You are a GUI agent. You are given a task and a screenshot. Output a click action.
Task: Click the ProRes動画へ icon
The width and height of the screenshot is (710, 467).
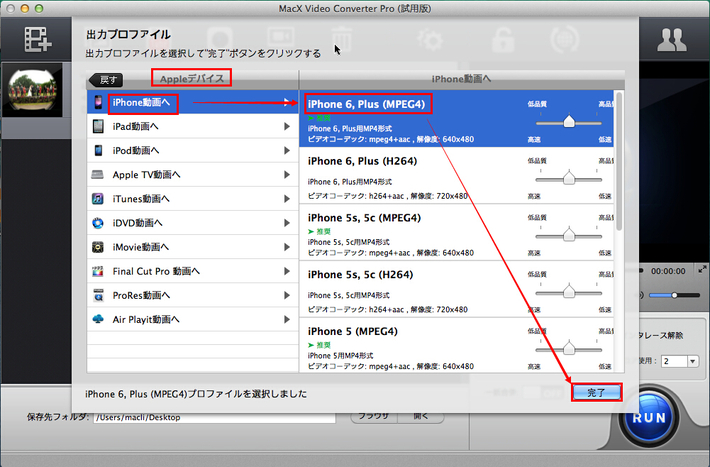98,295
